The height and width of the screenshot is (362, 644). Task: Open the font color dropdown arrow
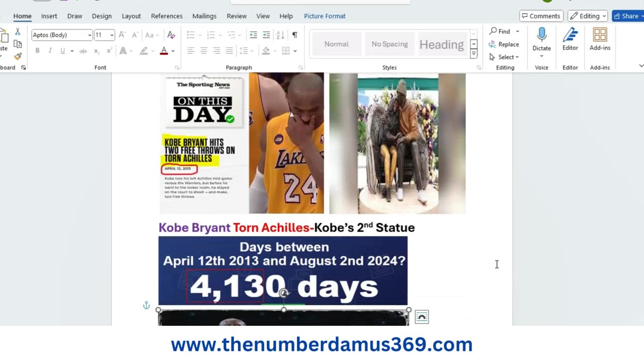(x=173, y=51)
